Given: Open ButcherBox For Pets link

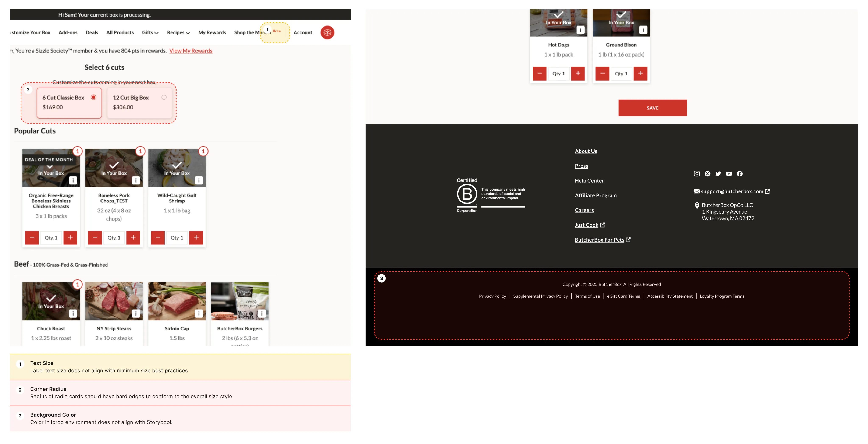Looking at the screenshot, I should coord(602,240).
